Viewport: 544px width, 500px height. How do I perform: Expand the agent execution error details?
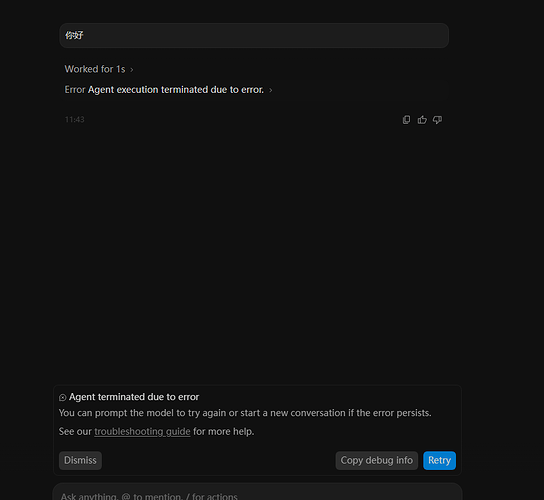coord(168,90)
